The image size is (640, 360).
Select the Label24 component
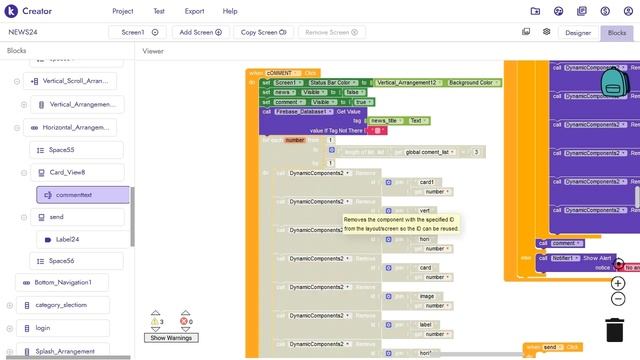tap(83, 239)
